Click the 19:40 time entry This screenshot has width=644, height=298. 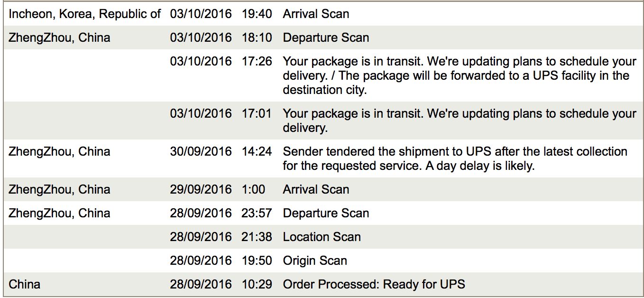(257, 14)
